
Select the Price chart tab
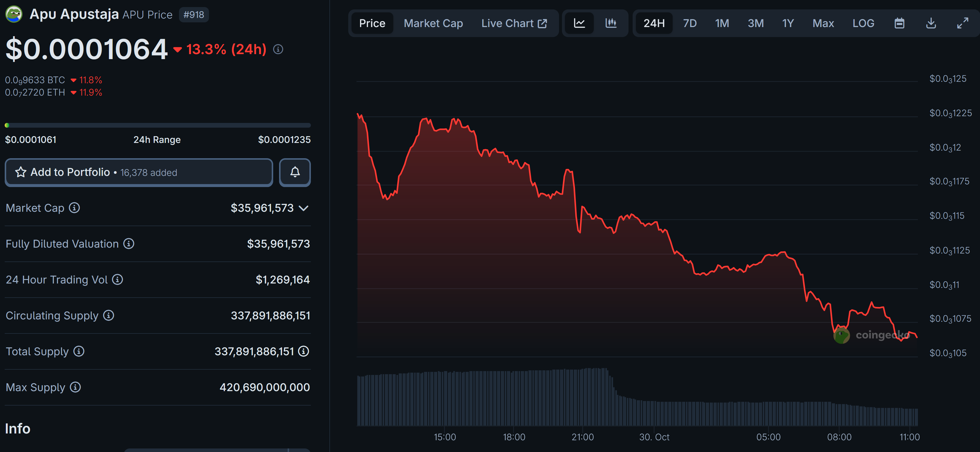tap(372, 23)
